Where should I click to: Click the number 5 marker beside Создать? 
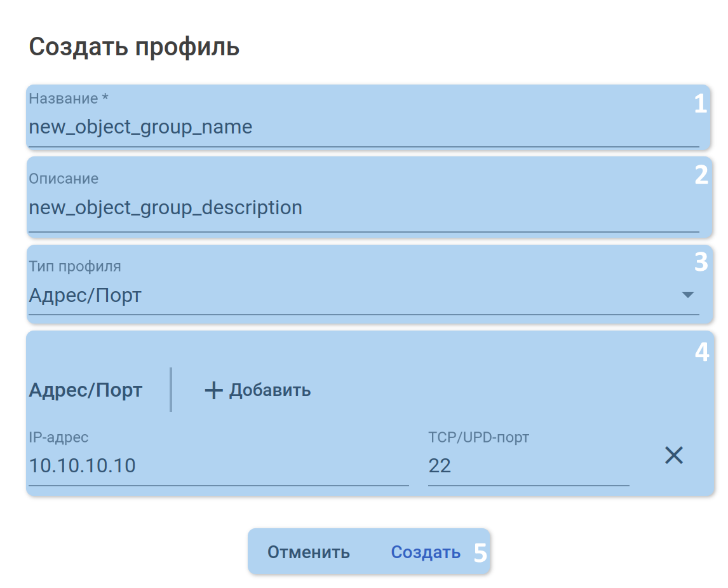click(x=480, y=553)
